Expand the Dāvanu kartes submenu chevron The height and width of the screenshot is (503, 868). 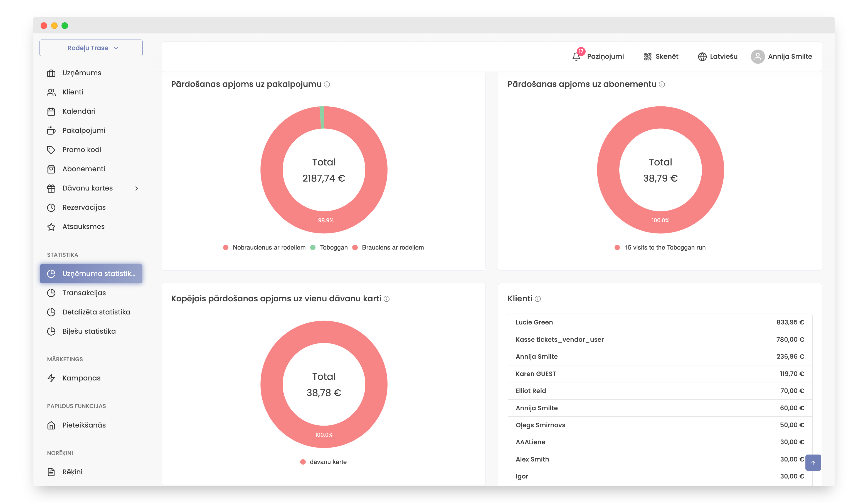click(x=137, y=188)
